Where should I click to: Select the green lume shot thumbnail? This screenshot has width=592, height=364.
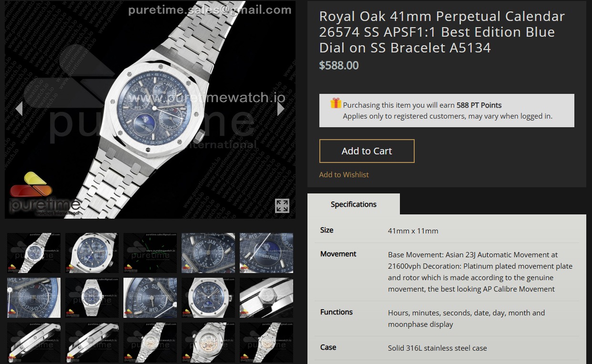[150, 253]
